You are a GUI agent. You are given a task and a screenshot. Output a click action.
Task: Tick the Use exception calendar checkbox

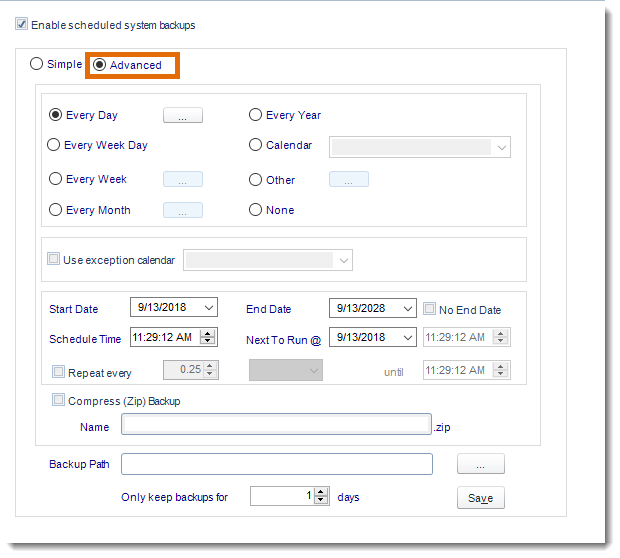(x=53, y=259)
